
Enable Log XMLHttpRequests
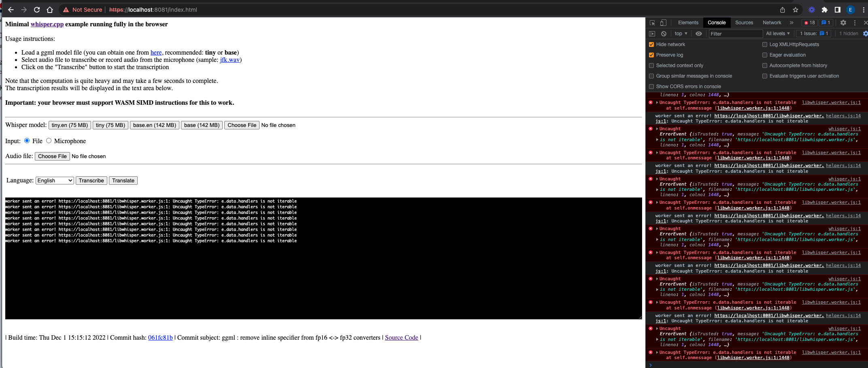pyautogui.click(x=765, y=44)
